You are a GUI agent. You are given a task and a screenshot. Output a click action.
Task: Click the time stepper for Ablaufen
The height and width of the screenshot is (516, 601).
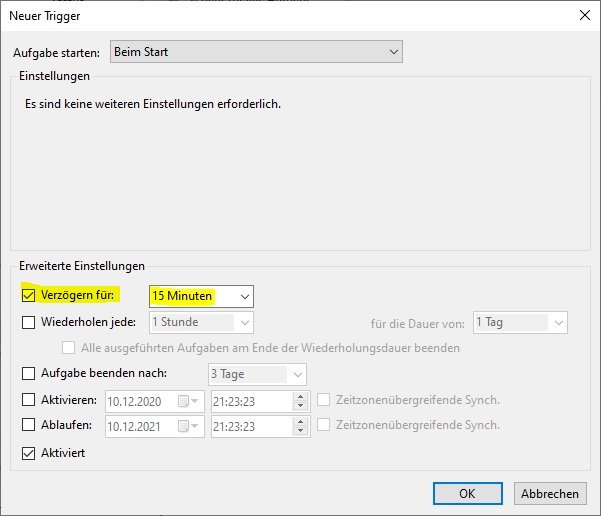click(301, 426)
